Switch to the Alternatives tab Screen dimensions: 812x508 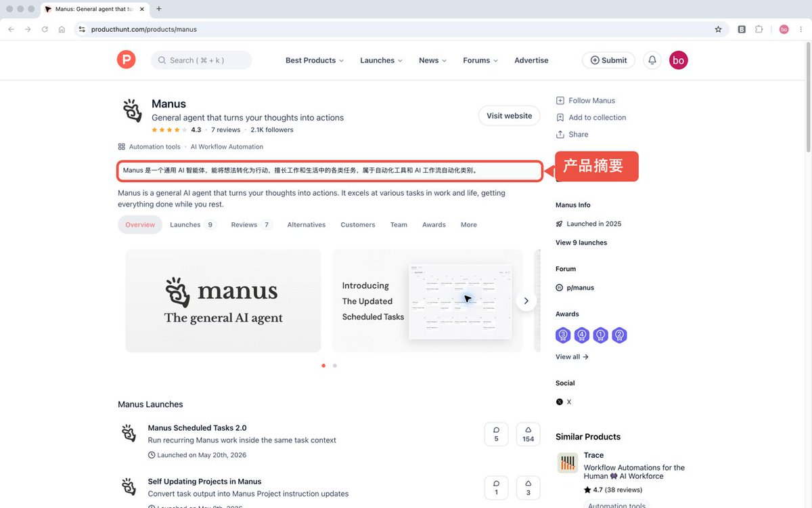point(307,225)
